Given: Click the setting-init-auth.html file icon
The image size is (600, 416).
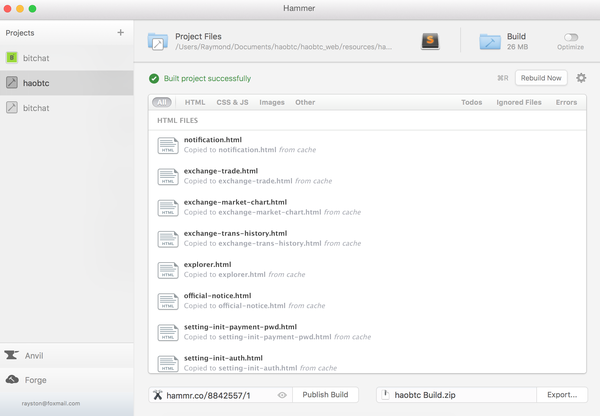Looking at the screenshot, I should [168, 364].
